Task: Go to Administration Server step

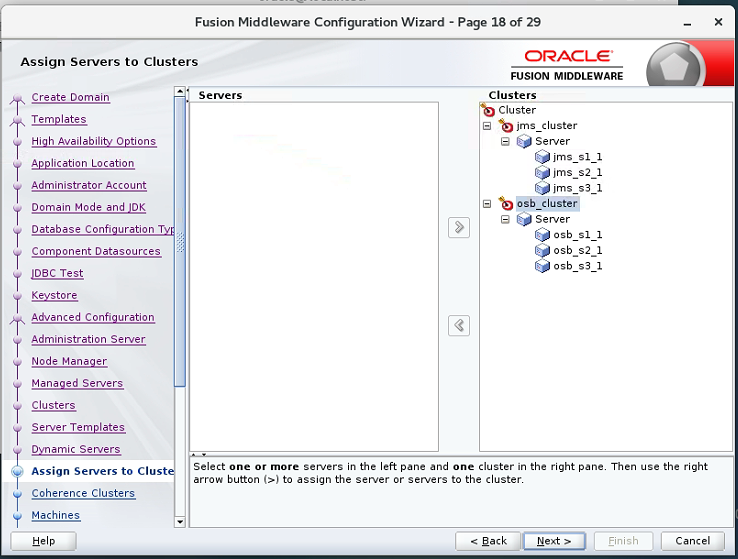Action: tap(88, 339)
